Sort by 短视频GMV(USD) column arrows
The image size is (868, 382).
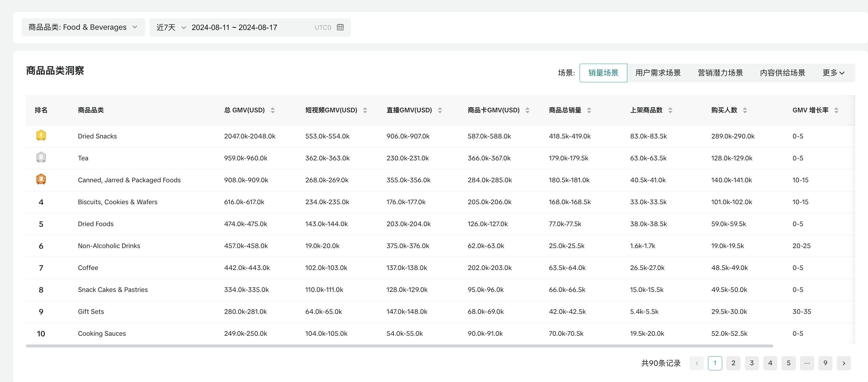click(x=365, y=110)
